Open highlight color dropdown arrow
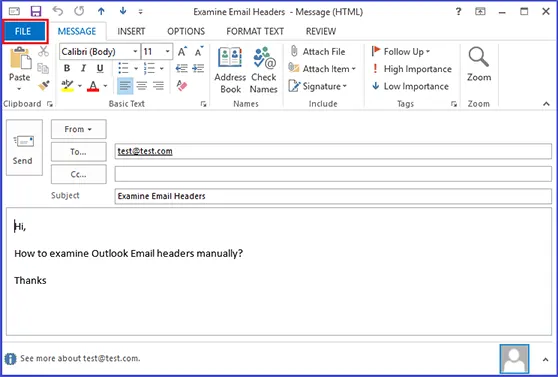This screenshot has width=558, height=377. [x=80, y=86]
